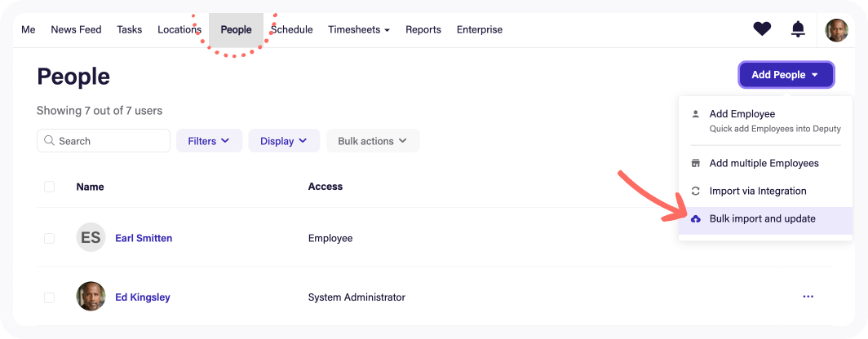
Task: Switch to the Tasks tab
Action: tap(130, 30)
